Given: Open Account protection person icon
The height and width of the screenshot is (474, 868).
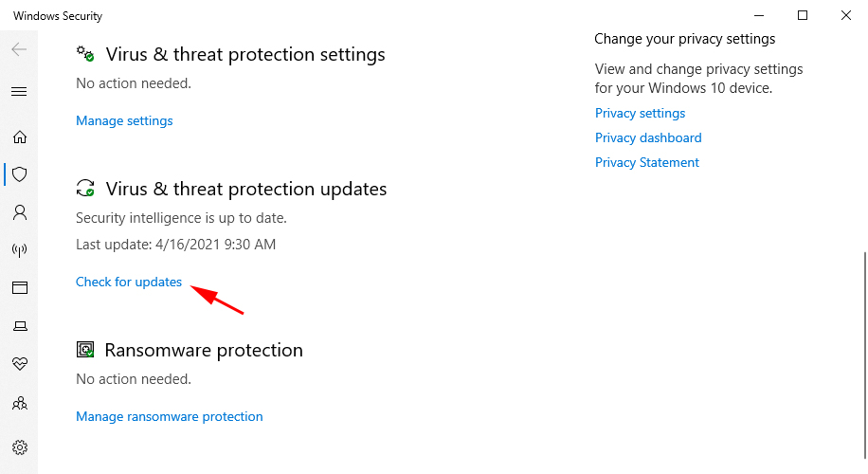Looking at the screenshot, I should point(20,212).
